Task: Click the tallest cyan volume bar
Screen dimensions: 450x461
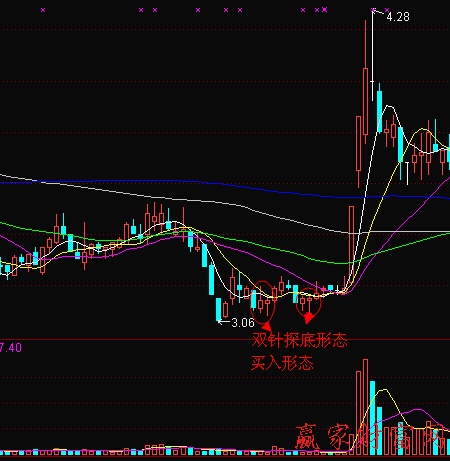Action: click(372, 418)
